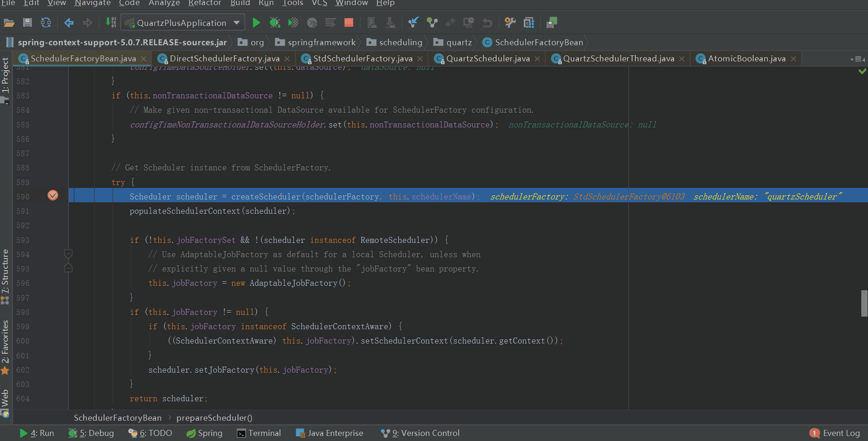Open the Run tool window
Screen dimensions: 868x441
(37, 433)
